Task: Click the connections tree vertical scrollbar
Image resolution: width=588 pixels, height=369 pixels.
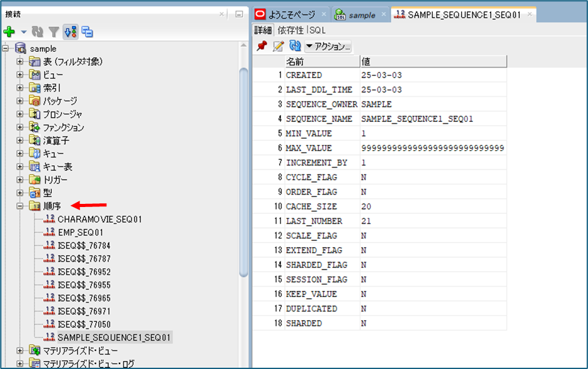Action: [244, 169]
